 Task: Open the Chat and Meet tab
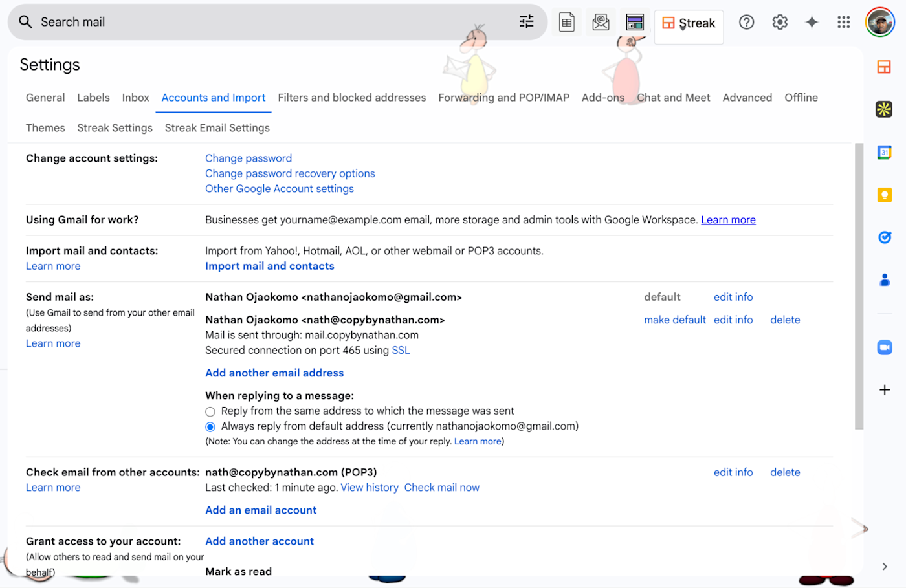(673, 98)
